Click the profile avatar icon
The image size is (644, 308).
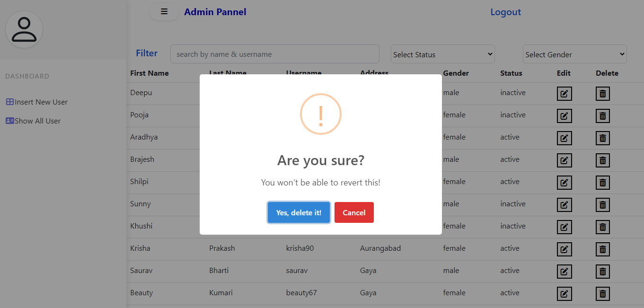(24, 29)
